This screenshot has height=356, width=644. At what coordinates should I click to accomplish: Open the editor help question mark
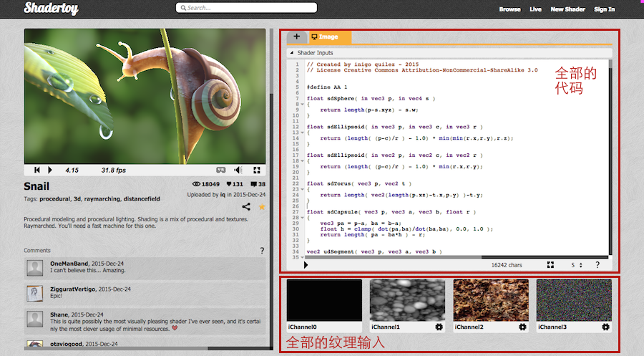pos(597,265)
